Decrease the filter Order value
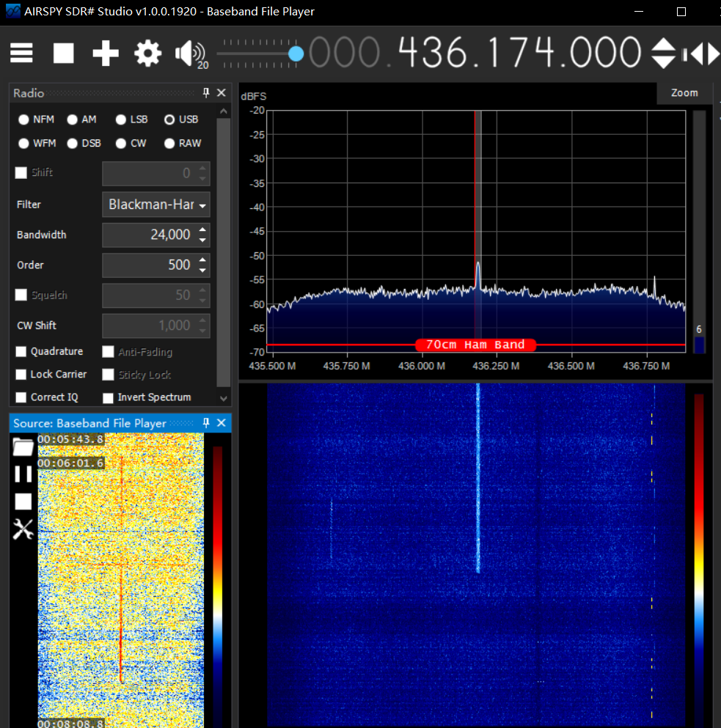This screenshot has width=721, height=728. (203, 270)
